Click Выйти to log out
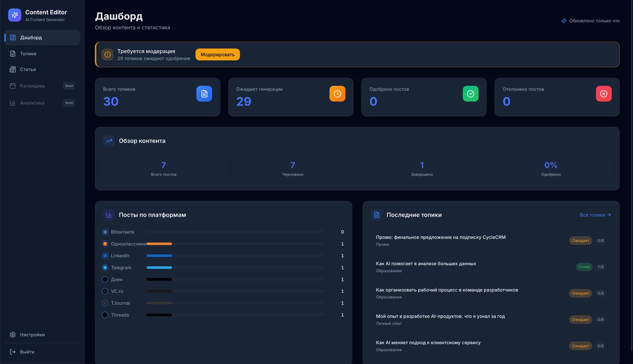Image resolution: width=633 pixels, height=364 pixels. point(27,352)
